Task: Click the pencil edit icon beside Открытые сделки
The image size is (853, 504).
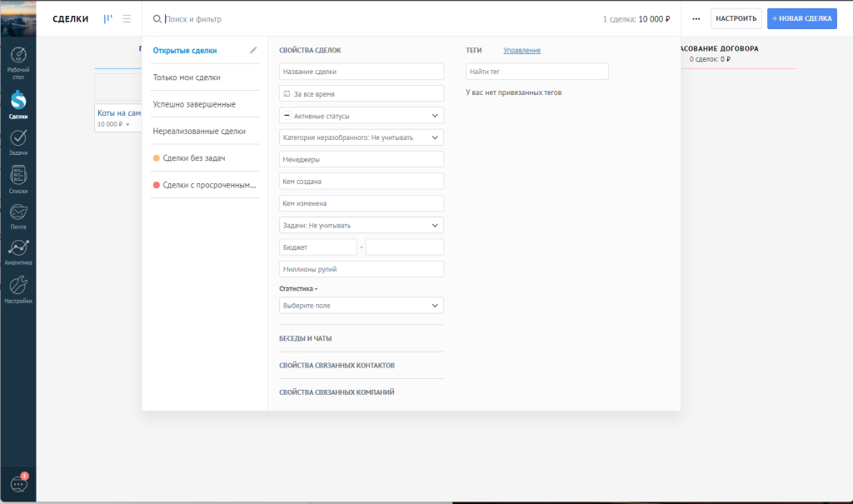Action: pyautogui.click(x=253, y=50)
